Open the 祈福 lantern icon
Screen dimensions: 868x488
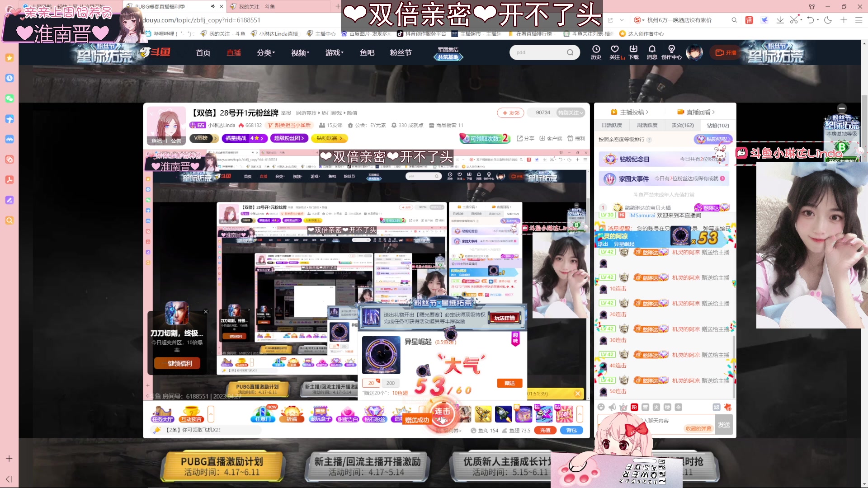[292, 414]
